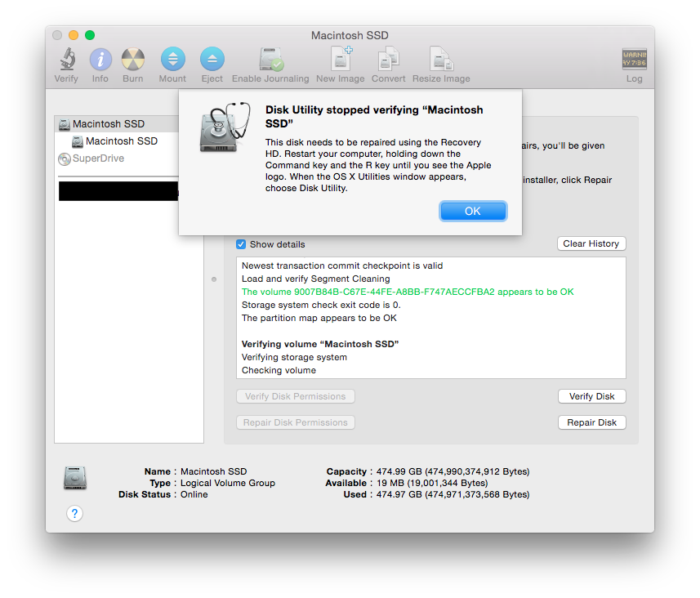The width and height of the screenshot is (700, 598).
Task: Click the Convert toolbar icon
Action: [389, 59]
